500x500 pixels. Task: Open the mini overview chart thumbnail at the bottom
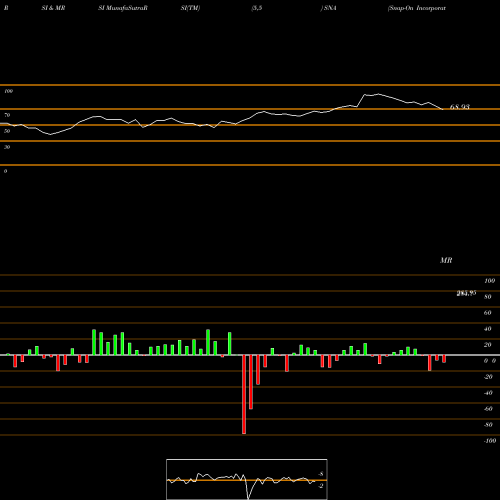(x=247, y=479)
